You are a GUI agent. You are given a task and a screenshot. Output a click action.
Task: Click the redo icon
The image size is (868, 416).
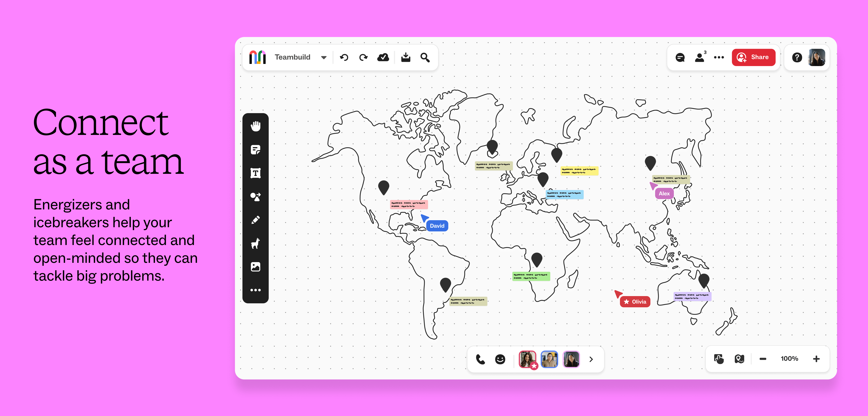click(x=363, y=57)
